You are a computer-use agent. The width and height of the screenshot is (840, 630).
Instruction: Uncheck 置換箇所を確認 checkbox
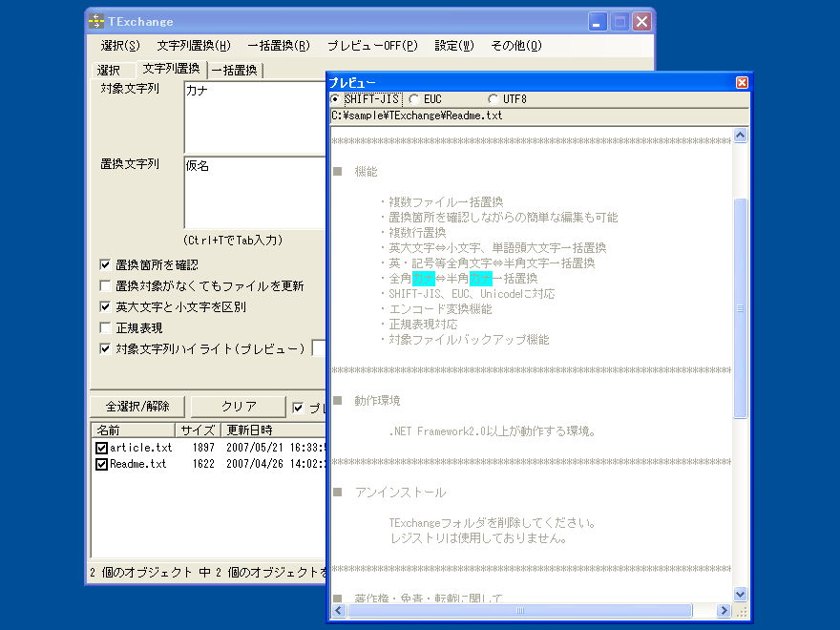(106, 264)
